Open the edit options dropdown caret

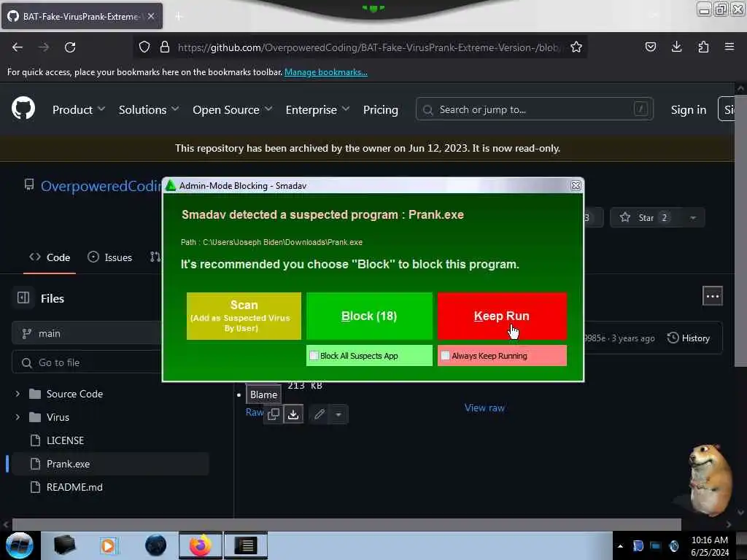pyautogui.click(x=338, y=414)
